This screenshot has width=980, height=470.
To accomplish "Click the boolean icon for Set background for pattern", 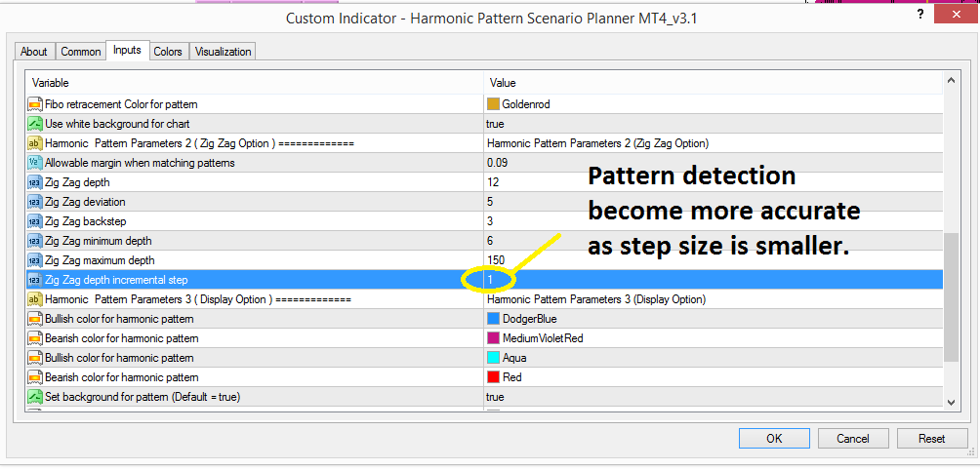I will (x=35, y=397).
